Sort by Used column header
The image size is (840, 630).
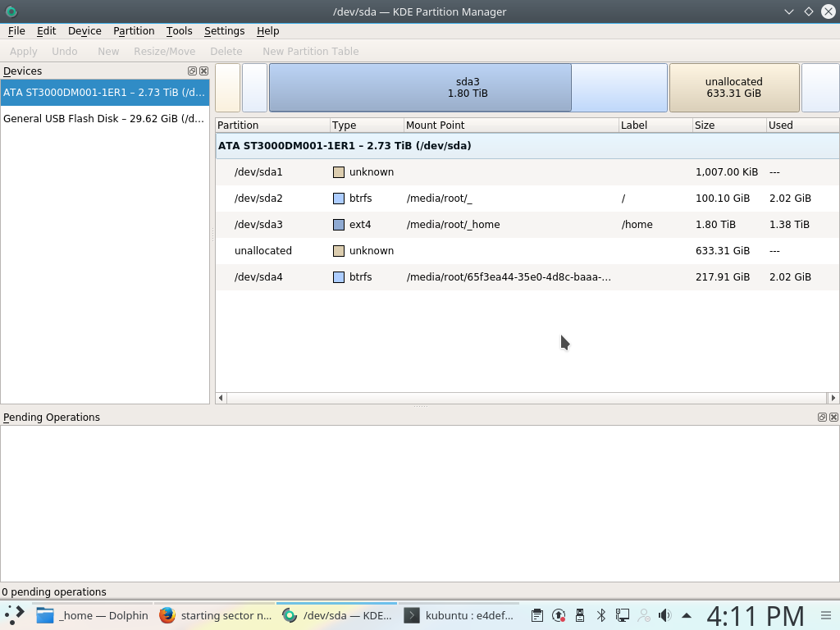tap(802, 125)
